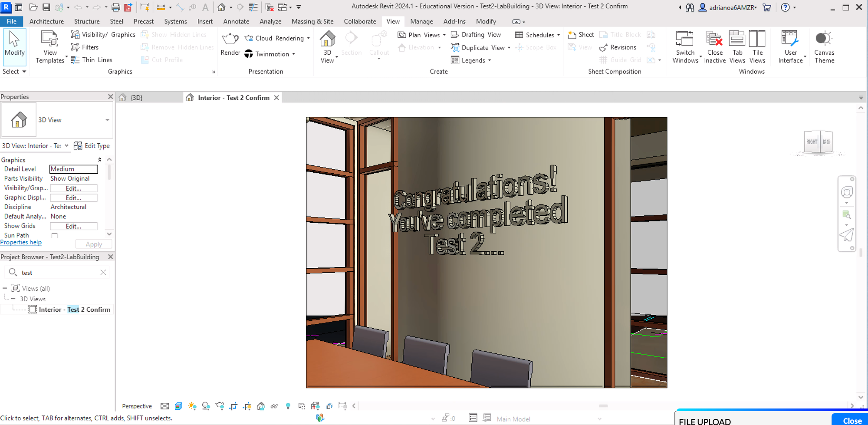Click Close Inactive views button in ribbon
Screen dimensions: 868x425
coord(715,47)
